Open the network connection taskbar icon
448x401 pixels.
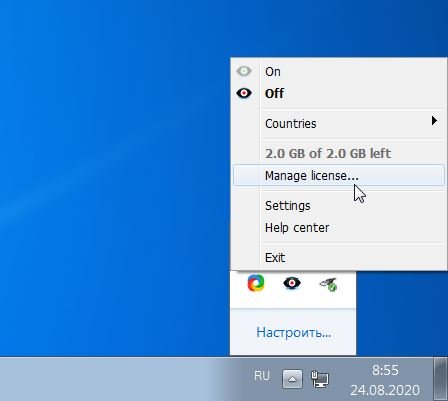click(x=320, y=379)
